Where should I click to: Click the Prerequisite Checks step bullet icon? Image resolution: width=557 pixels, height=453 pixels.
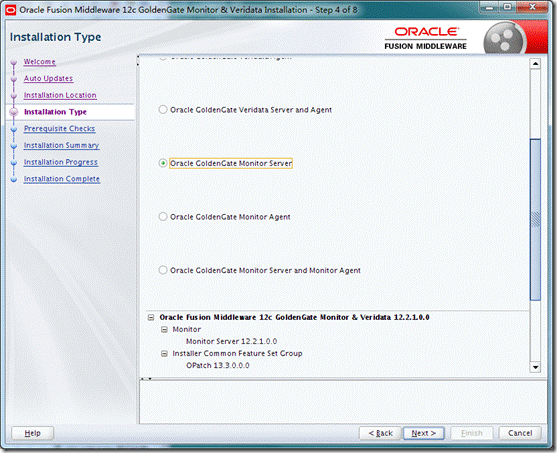tap(14, 129)
